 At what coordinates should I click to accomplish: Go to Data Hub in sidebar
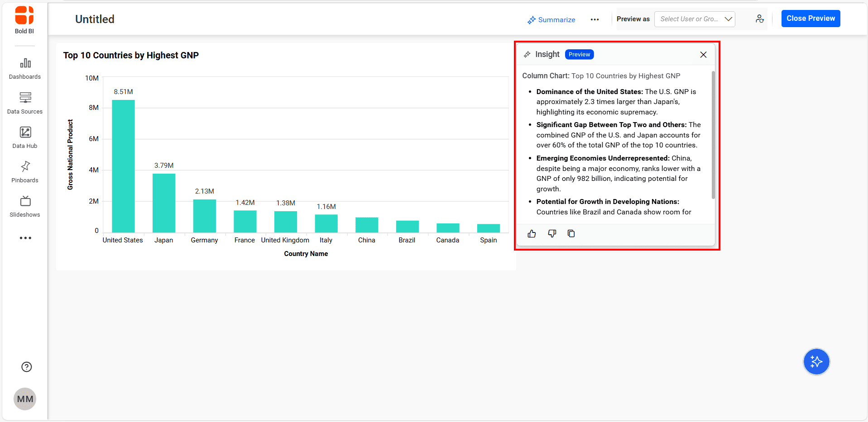[x=25, y=138]
